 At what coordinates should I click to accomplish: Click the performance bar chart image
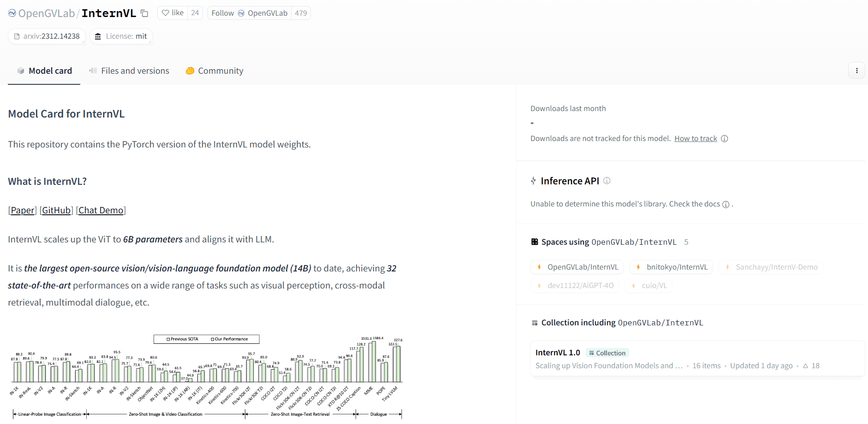coord(206,377)
